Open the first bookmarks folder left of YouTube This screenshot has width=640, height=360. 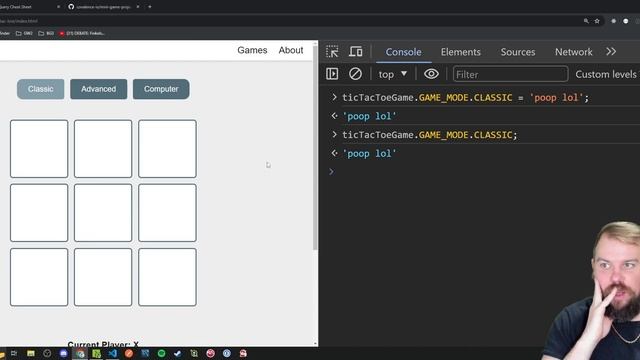pyautogui.click(x=24, y=33)
